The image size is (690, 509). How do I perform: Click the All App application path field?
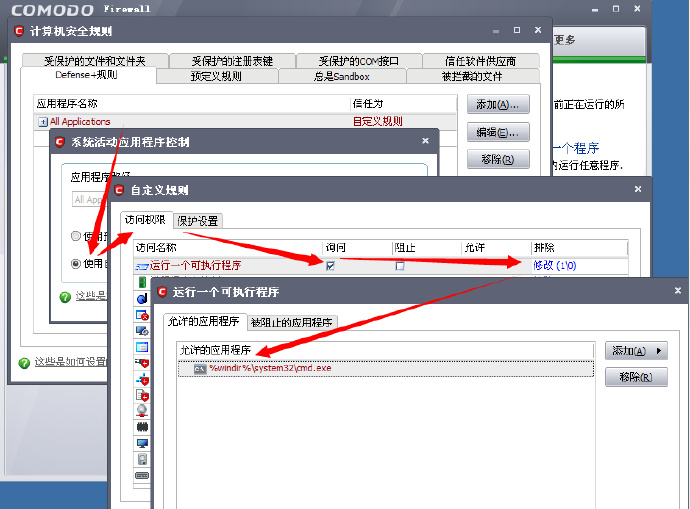pos(90,199)
